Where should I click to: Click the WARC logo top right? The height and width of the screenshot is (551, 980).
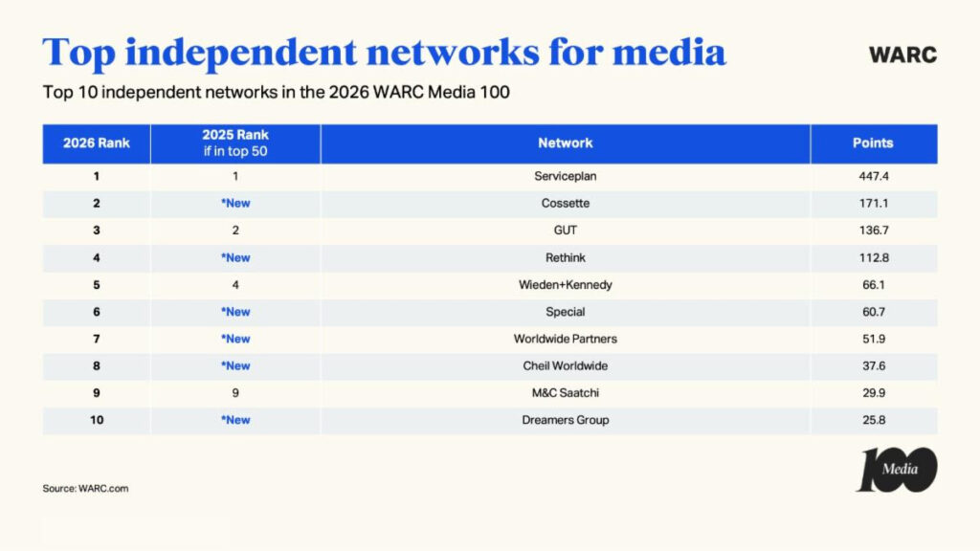902,55
